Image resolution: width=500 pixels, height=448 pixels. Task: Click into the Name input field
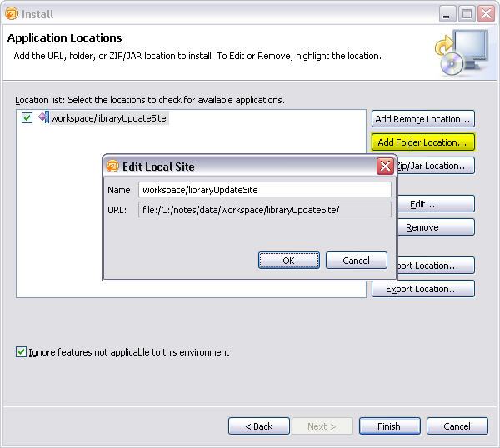(265, 190)
